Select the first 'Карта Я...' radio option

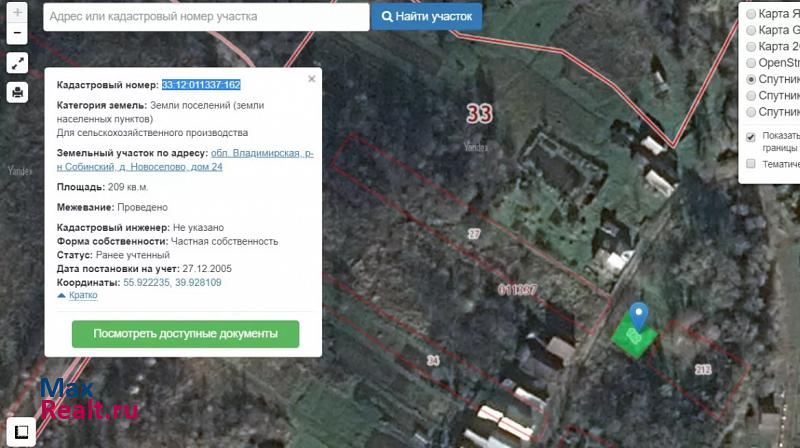click(x=751, y=14)
